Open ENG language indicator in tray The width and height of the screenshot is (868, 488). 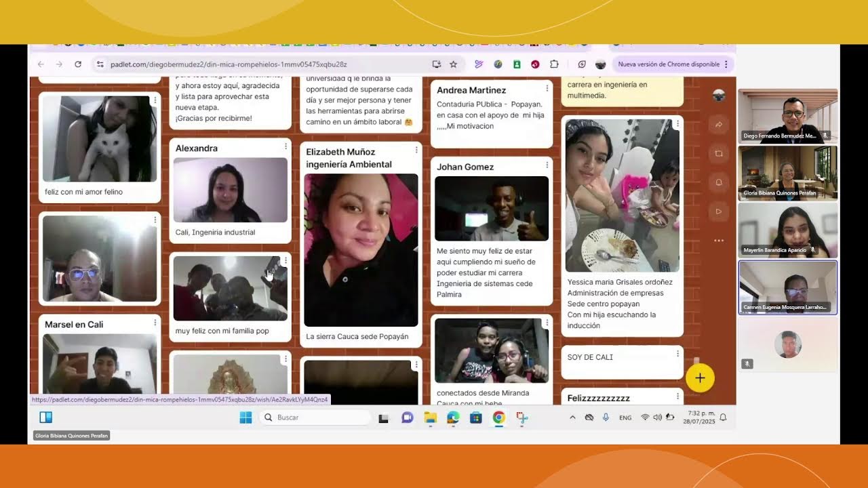coord(625,418)
